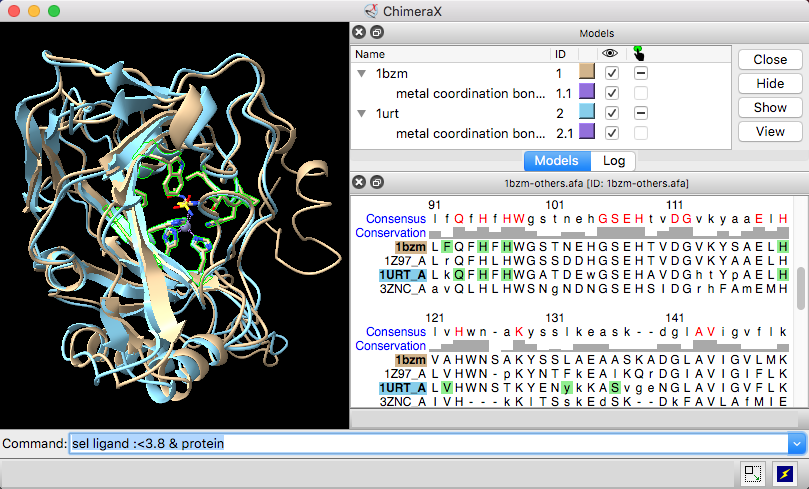Click the eye icon column header
809x489 pixels.
pyautogui.click(x=610, y=54)
